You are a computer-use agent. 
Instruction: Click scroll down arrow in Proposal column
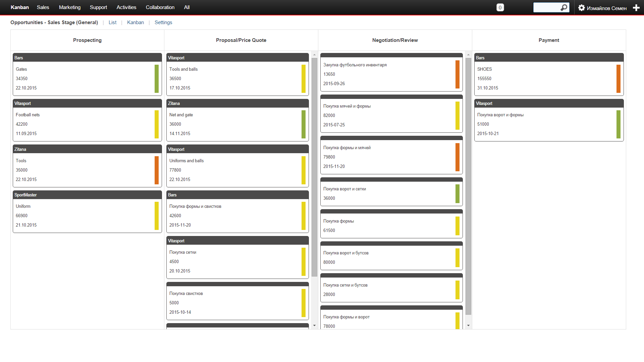point(314,325)
